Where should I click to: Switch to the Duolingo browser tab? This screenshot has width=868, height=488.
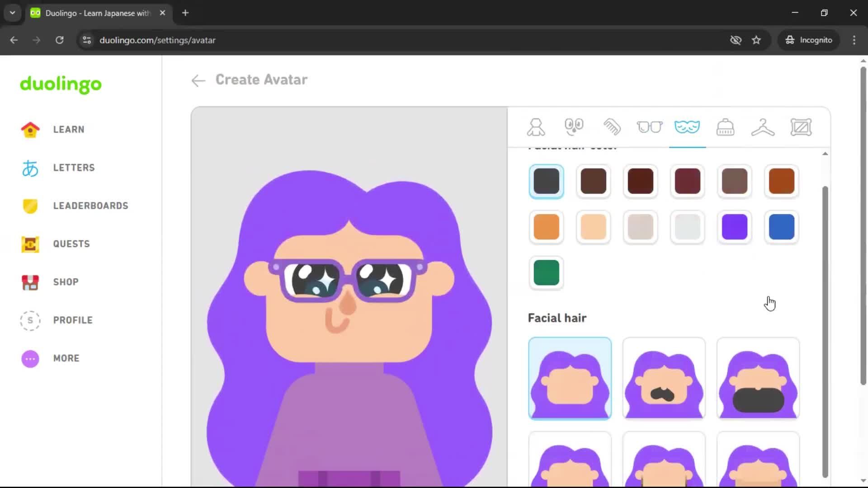pyautogui.click(x=90, y=13)
